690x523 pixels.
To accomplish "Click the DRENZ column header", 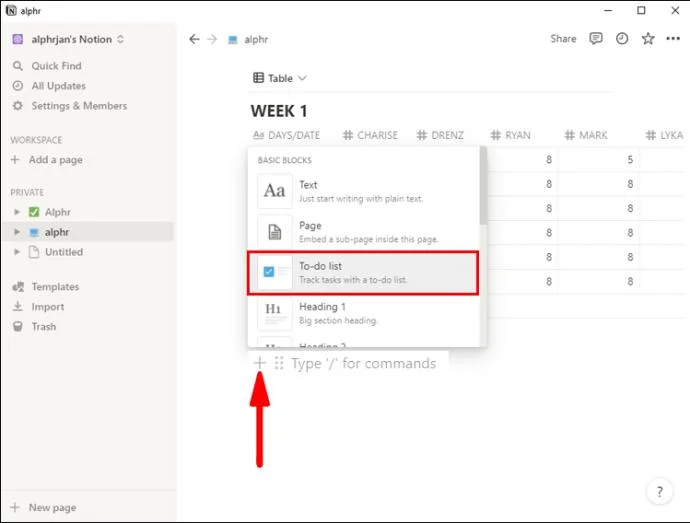I will click(440, 135).
